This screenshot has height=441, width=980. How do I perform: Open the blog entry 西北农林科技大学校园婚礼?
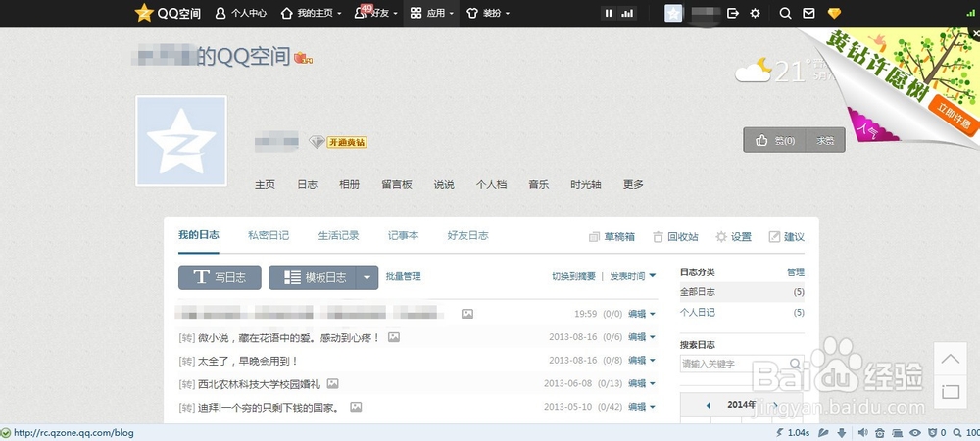[259, 384]
